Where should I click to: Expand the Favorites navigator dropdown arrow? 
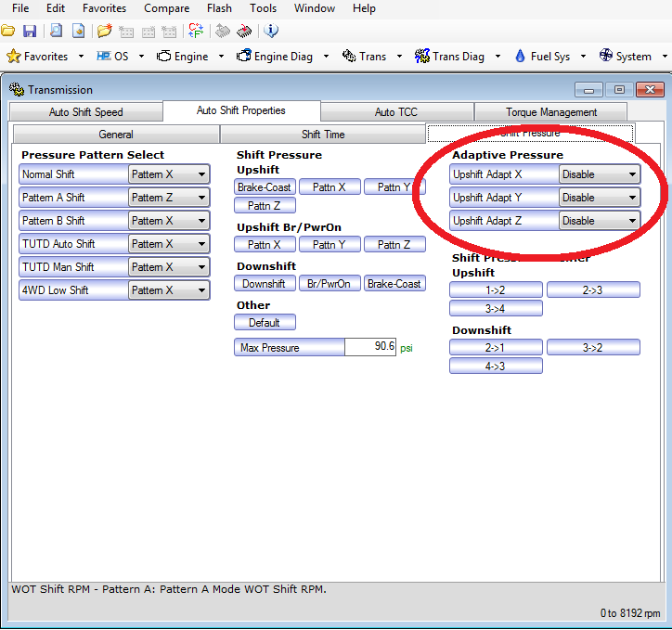click(81, 56)
